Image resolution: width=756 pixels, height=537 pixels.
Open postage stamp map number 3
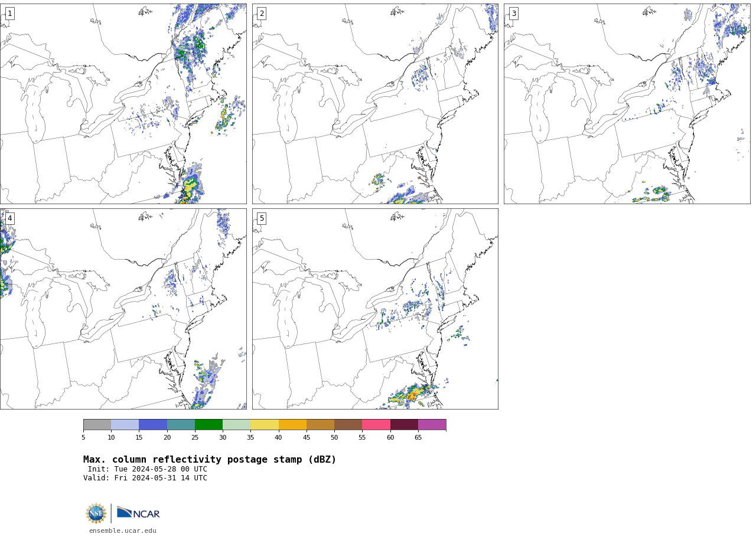(627, 104)
